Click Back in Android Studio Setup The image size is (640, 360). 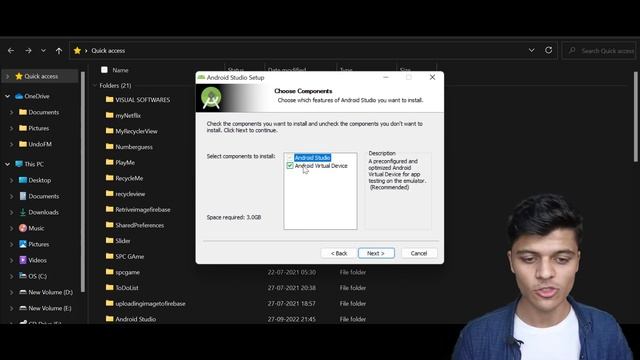339,253
